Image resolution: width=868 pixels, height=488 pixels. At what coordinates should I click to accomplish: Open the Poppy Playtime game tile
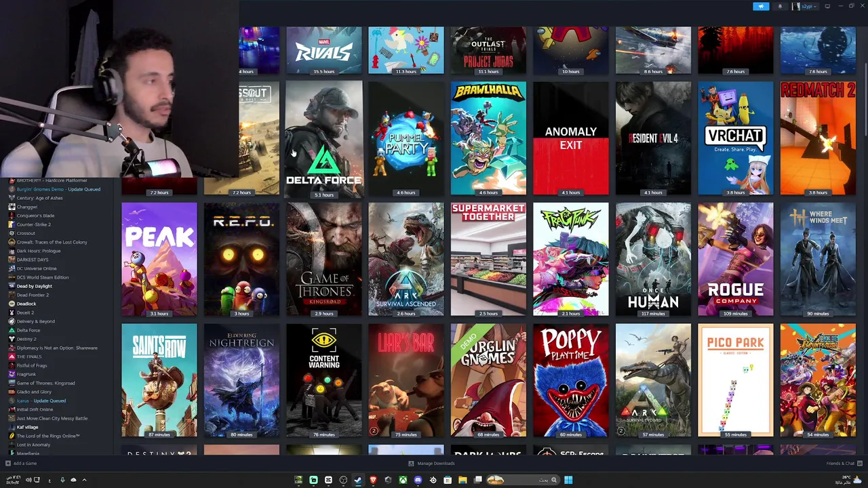(571, 380)
